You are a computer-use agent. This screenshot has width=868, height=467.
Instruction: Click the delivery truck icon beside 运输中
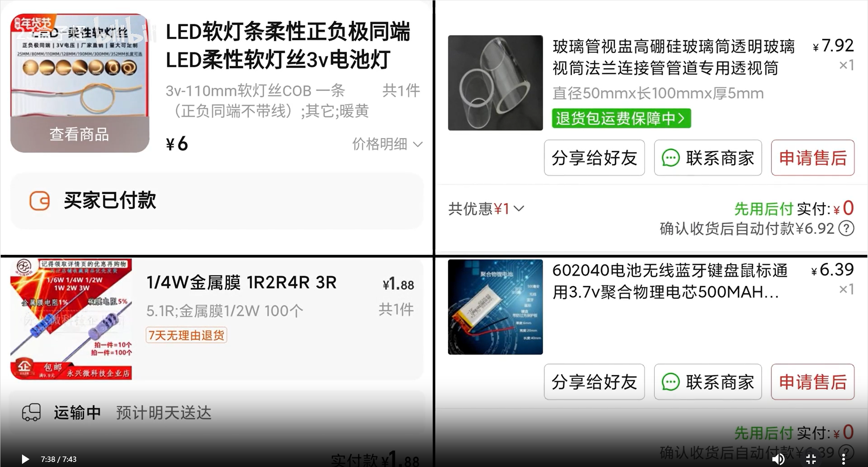31,412
